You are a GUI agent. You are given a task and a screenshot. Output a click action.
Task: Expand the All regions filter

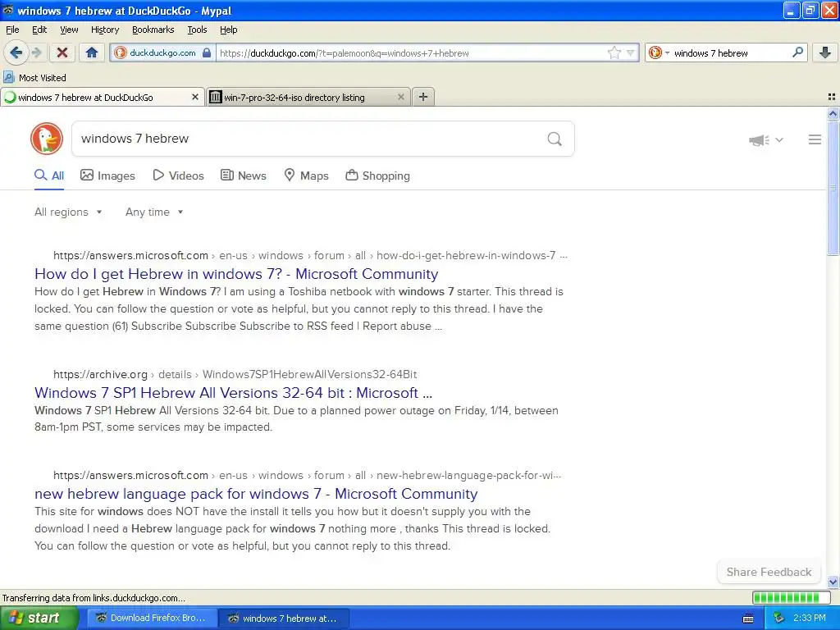click(68, 212)
